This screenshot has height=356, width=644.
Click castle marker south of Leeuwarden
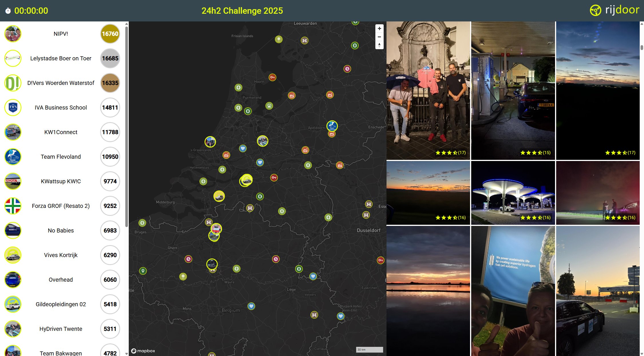(x=305, y=40)
